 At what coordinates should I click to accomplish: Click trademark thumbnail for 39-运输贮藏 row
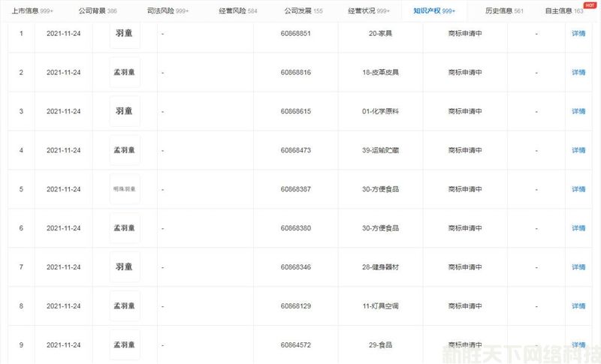125,150
